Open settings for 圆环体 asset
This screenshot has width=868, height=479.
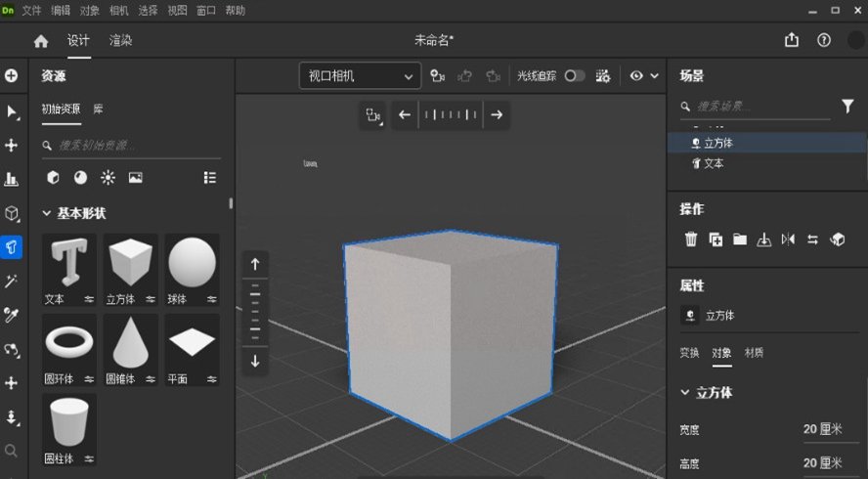(x=89, y=379)
